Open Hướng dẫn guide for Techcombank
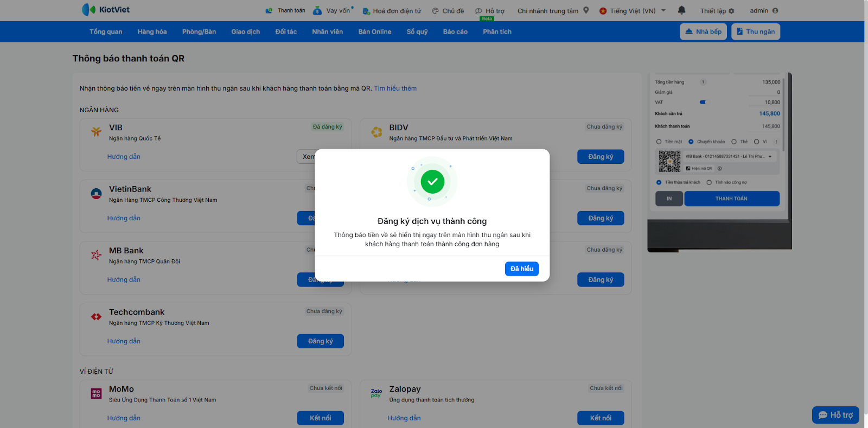Viewport: 868px width, 428px height. 124,341
